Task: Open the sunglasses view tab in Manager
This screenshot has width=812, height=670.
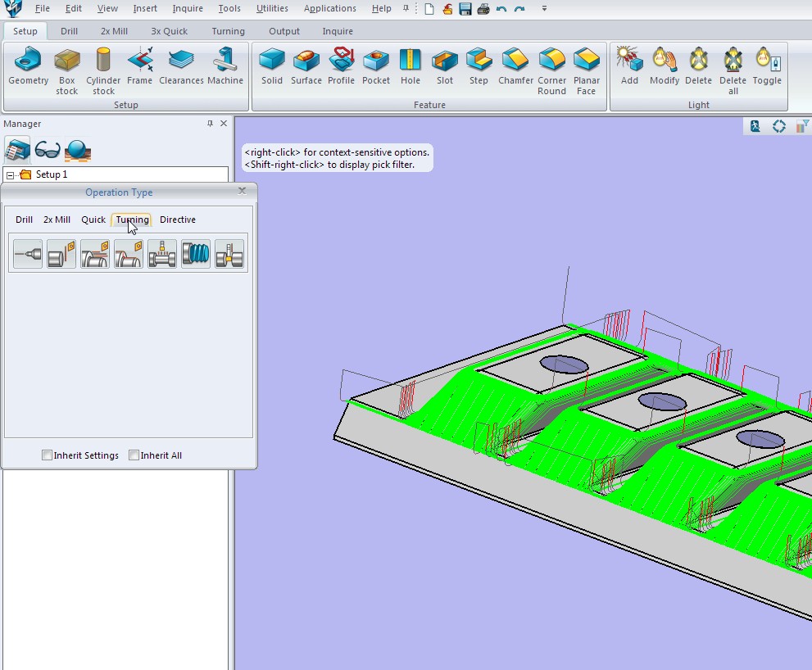Action: coord(48,149)
